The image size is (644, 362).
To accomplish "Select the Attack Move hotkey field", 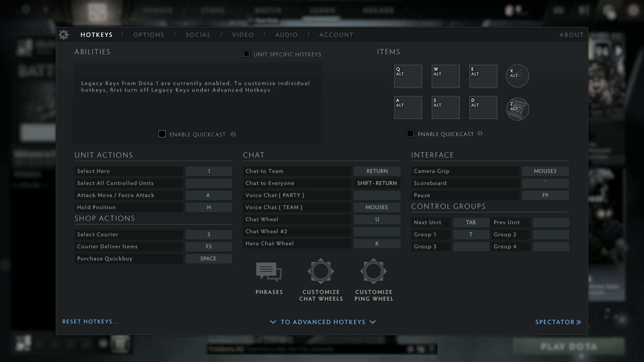I will click(x=208, y=195).
